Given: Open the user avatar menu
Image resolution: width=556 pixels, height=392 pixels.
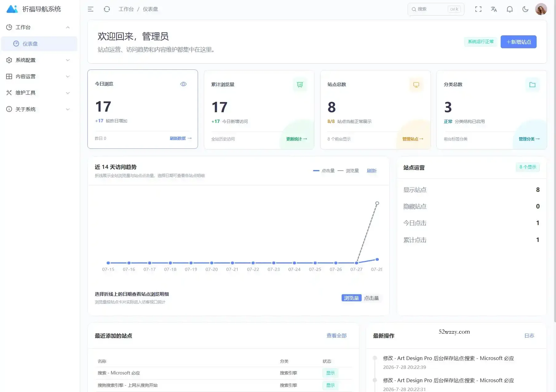Looking at the screenshot, I should pyautogui.click(x=541, y=9).
